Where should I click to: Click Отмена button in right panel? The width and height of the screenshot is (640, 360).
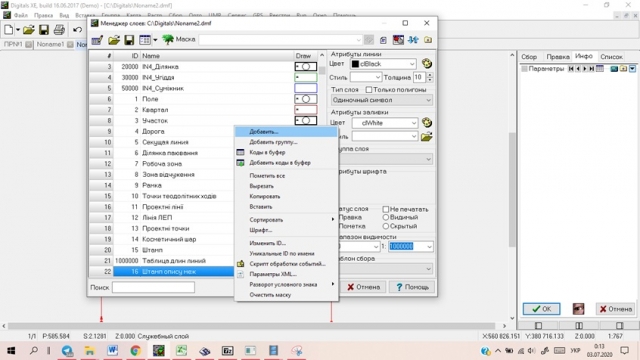point(616,309)
